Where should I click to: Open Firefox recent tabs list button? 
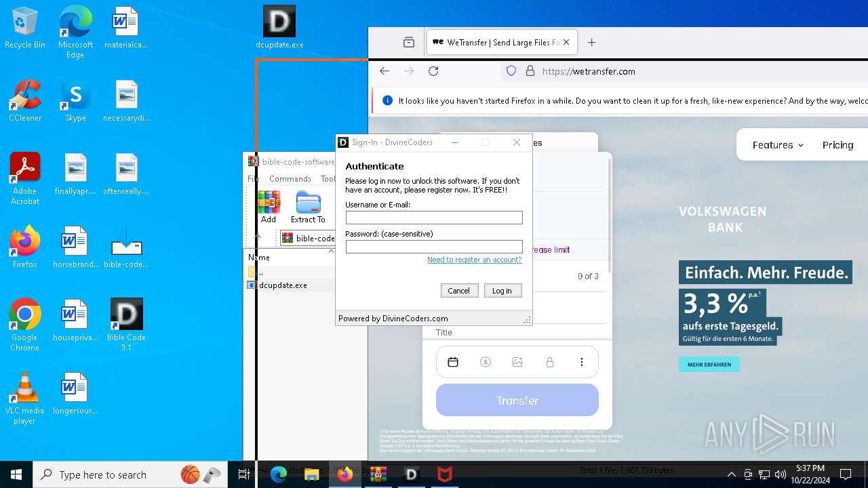point(408,42)
